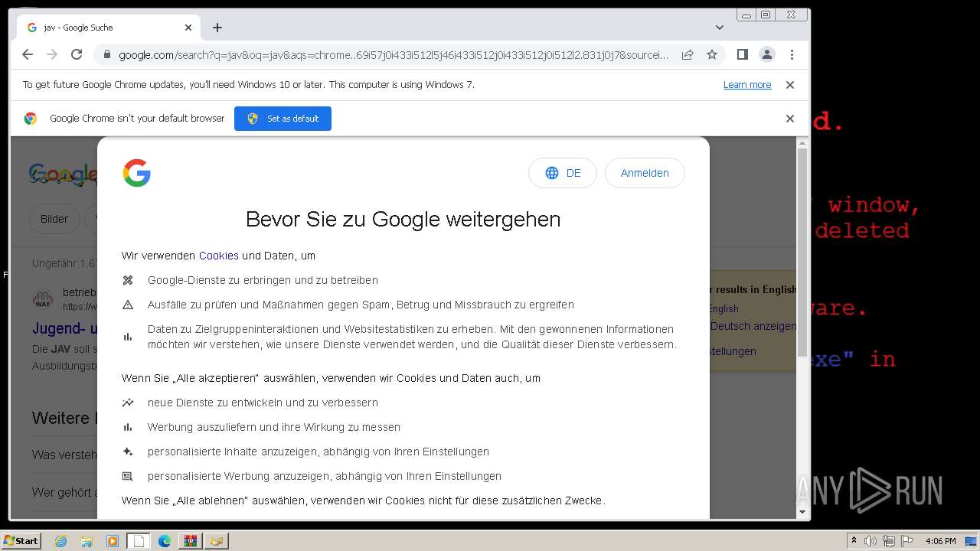Open the 'Learn more' link
Viewport: 980px width, 551px height.
click(x=747, y=85)
